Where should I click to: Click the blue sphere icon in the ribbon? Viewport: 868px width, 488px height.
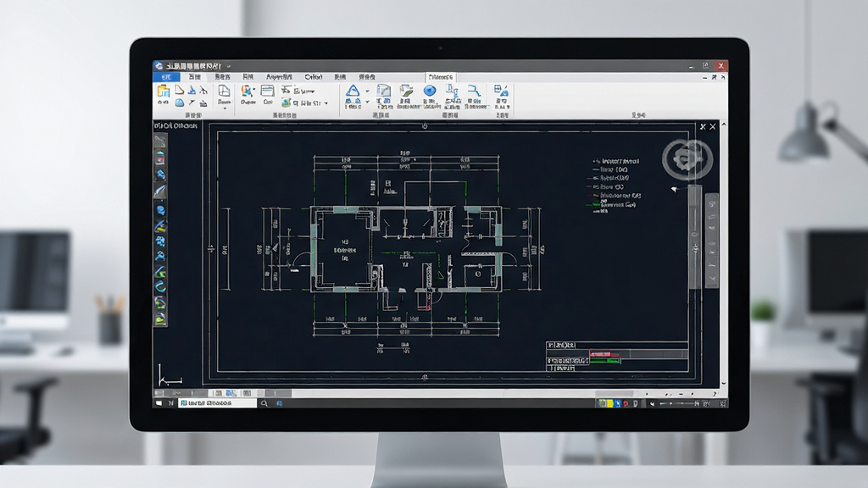point(430,91)
